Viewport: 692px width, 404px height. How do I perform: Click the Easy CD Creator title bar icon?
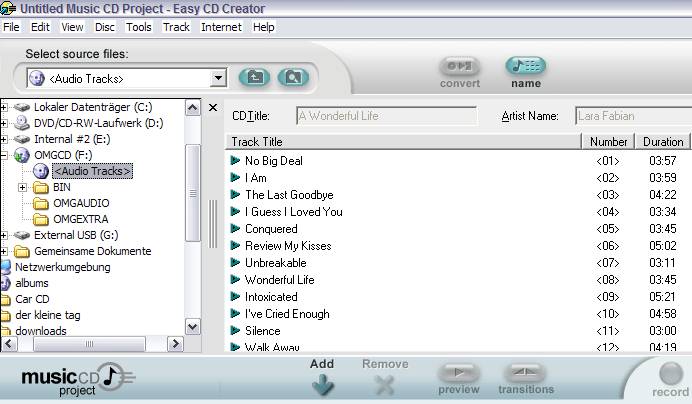[x=8, y=8]
